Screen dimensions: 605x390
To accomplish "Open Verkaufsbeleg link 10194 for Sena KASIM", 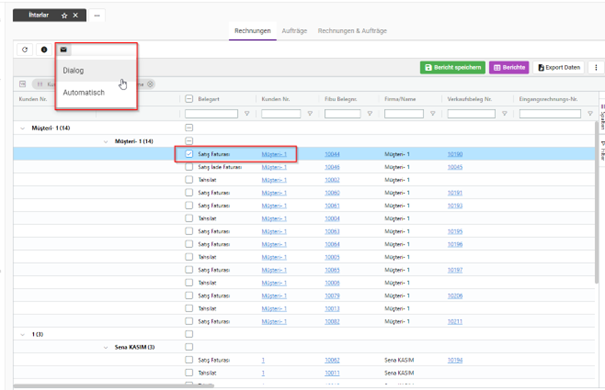I will (x=455, y=360).
